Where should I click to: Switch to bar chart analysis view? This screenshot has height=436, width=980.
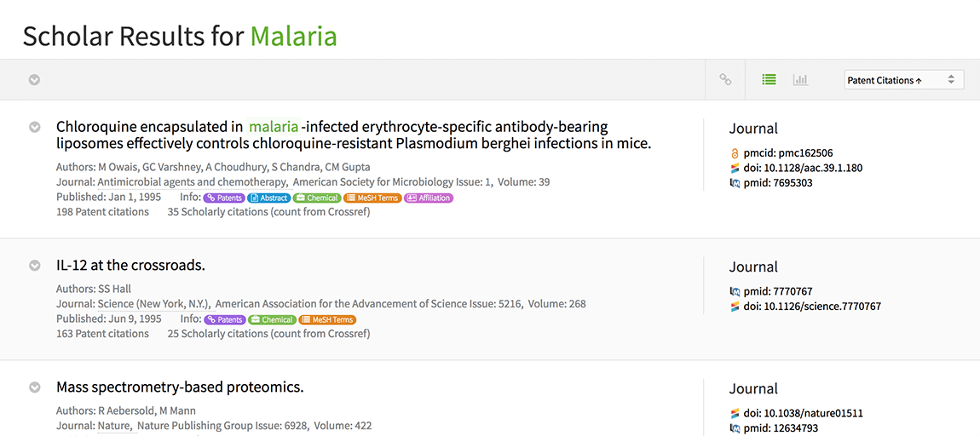click(x=800, y=80)
